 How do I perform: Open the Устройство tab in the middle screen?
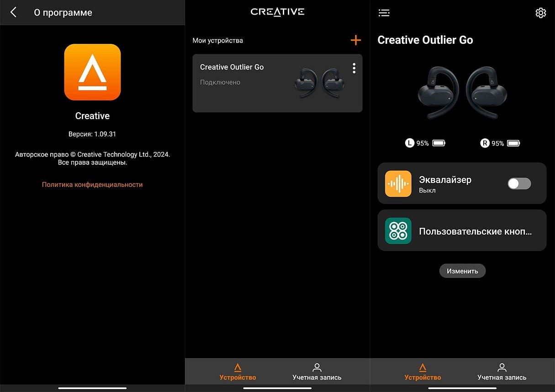pos(238,372)
